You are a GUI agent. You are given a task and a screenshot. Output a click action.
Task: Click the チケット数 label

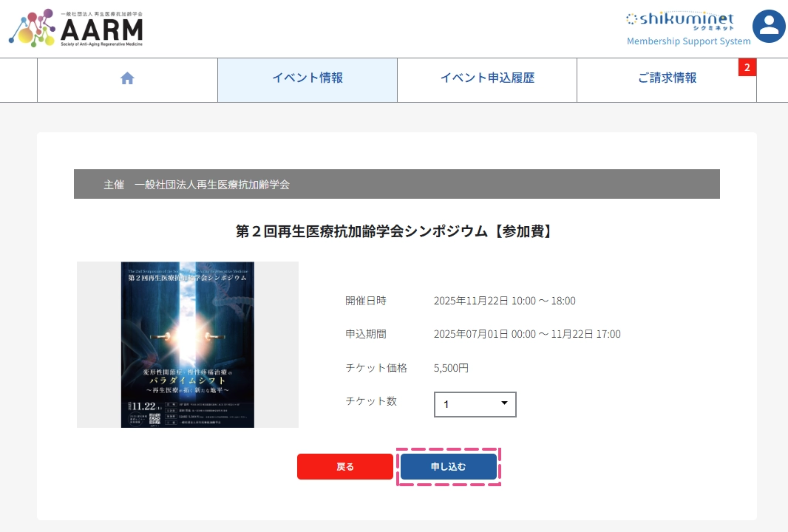pos(371,401)
